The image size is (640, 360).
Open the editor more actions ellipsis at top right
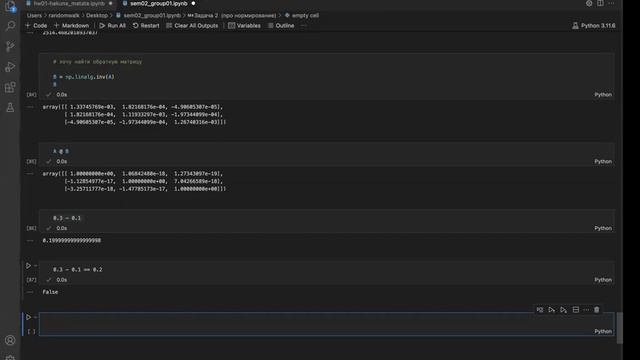pos(611,3)
